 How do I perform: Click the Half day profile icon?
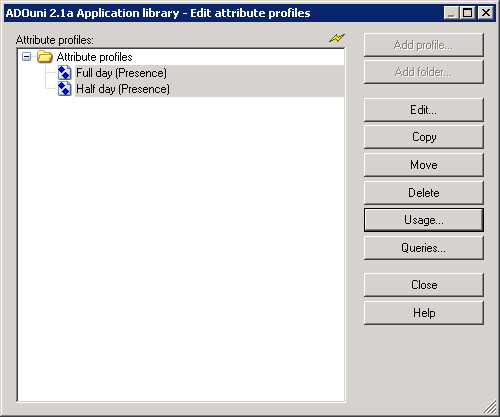tap(64, 89)
